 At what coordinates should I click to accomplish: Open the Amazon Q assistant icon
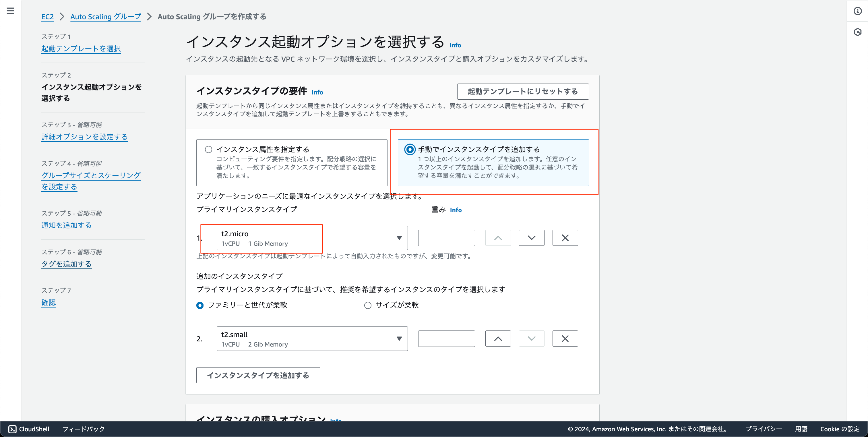click(x=858, y=32)
